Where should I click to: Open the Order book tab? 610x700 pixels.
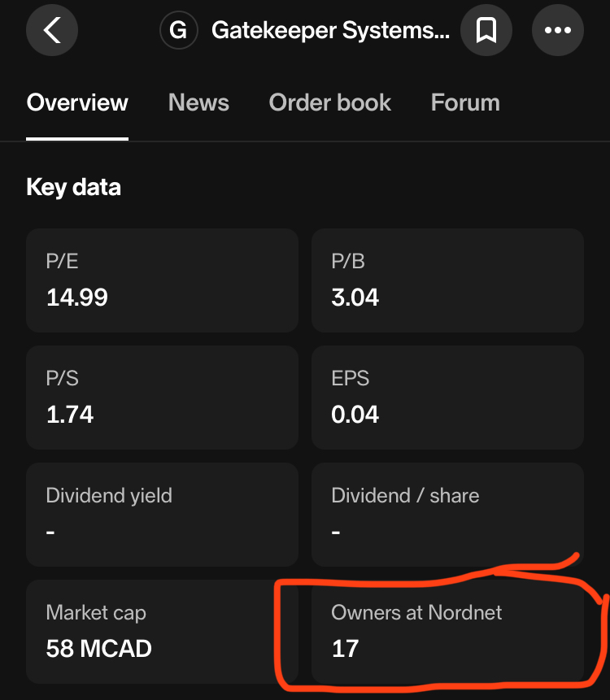point(329,103)
